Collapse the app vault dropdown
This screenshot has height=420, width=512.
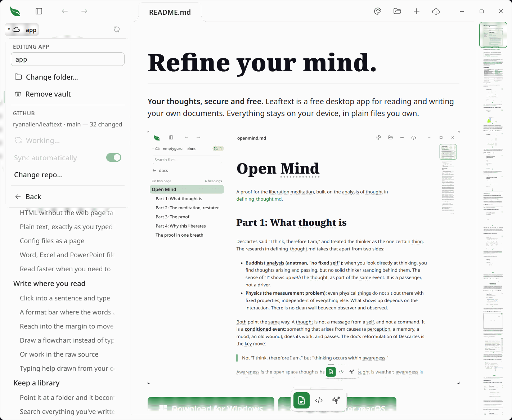pyautogui.click(x=22, y=30)
